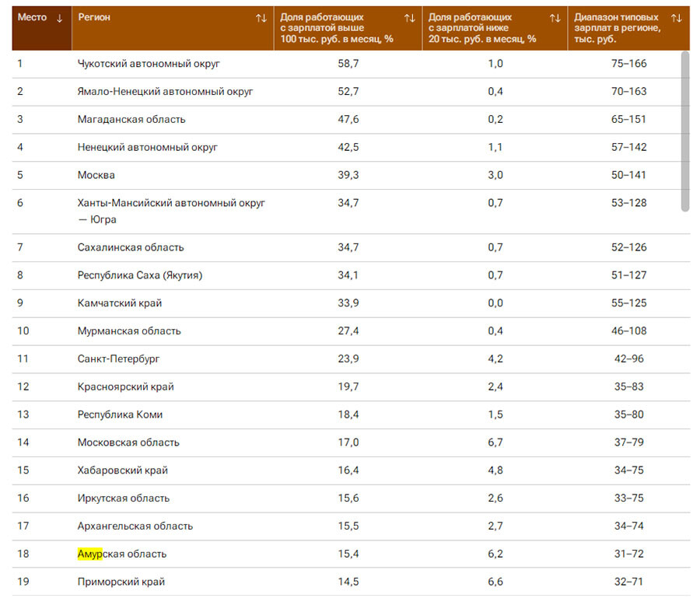Click 'Иркутская область' region name
700x598 pixels.
(x=124, y=498)
